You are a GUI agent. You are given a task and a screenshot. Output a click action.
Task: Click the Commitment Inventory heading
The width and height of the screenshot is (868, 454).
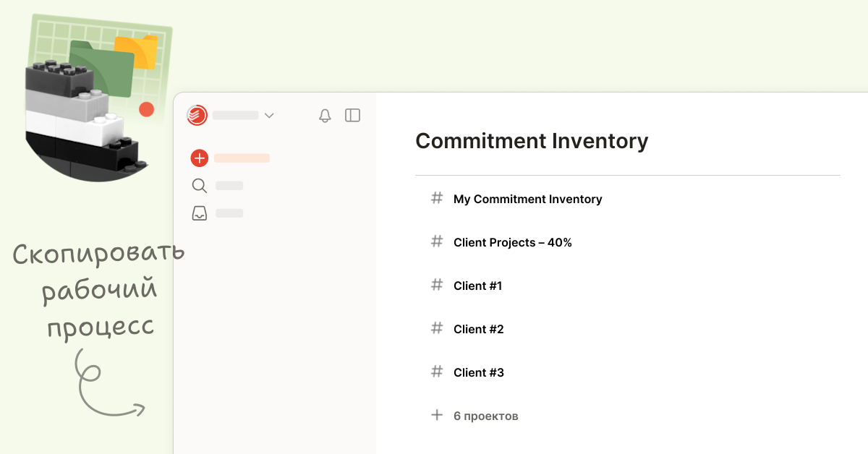[532, 141]
